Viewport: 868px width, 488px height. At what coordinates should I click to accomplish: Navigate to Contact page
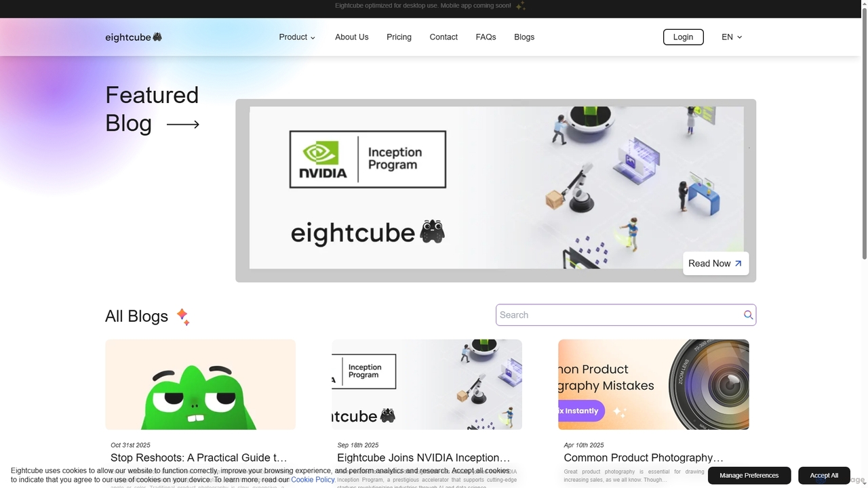point(443,37)
